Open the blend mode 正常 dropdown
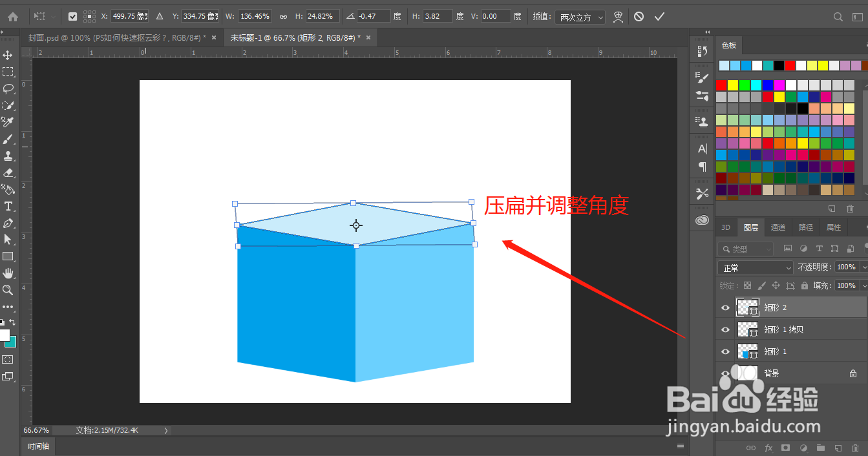The image size is (868, 456). pyautogui.click(x=755, y=267)
